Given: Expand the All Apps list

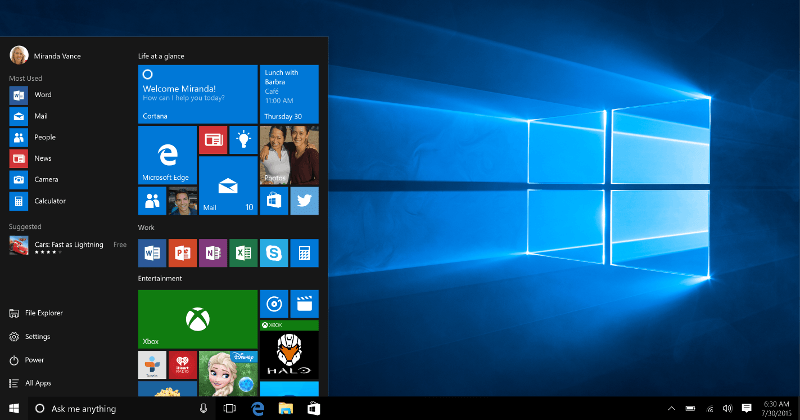Looking at the screenshot, I should pos(38,383).
